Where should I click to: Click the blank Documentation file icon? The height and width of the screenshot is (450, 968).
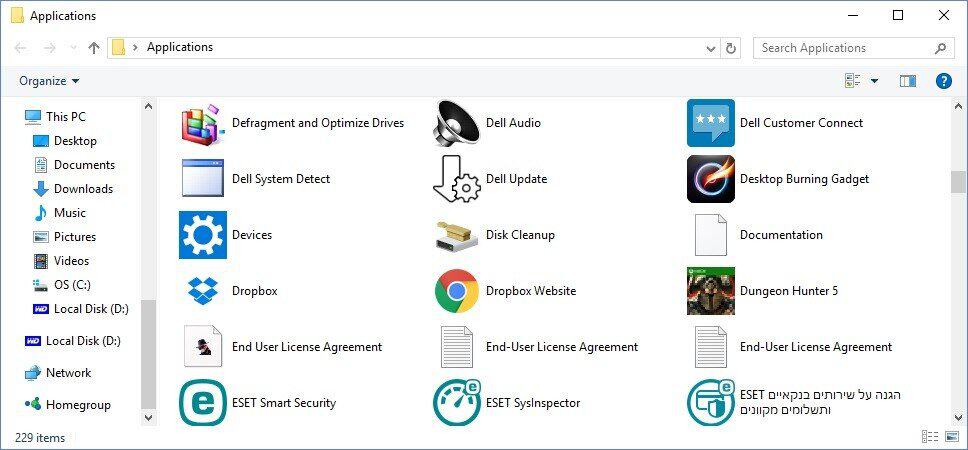(x=711, y=235)
